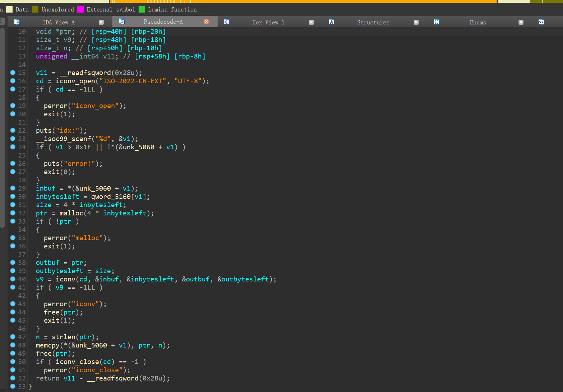Click the "%d" format string on line 23
This screenshot has width=563, height=392.
pos(103,139)
